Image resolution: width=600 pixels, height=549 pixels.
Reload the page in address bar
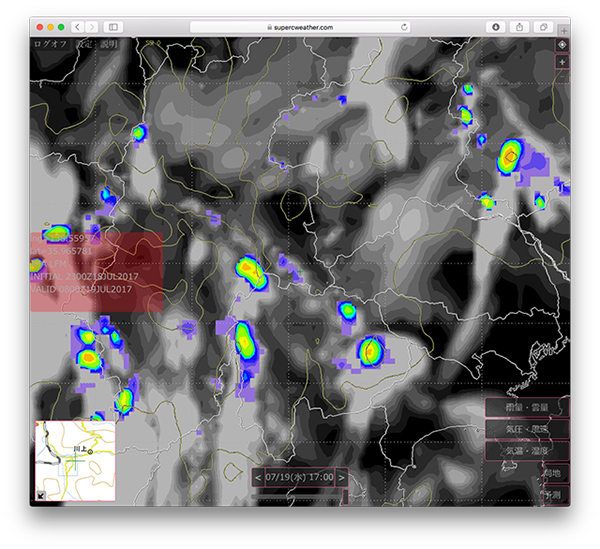[404, 26]
